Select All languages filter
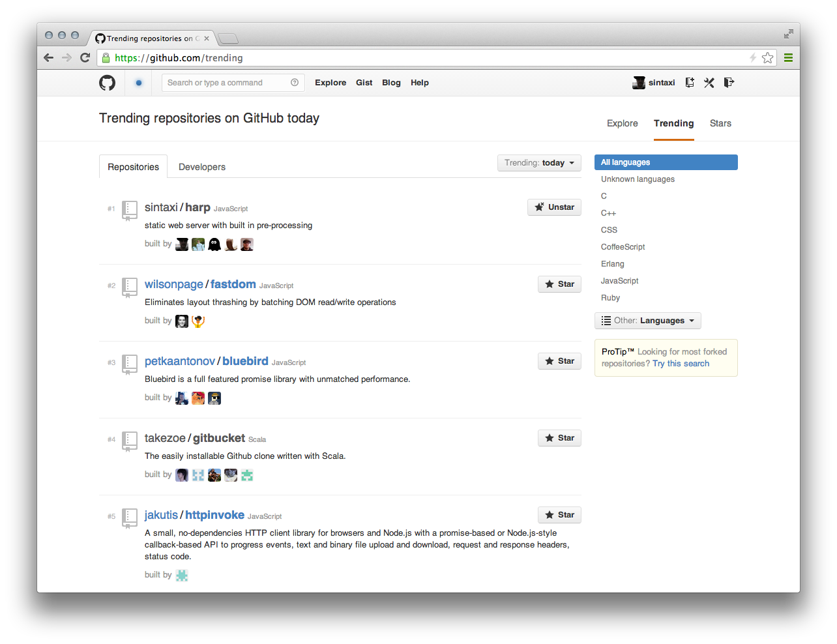This screenshot has height=644, width=837. click(666, 162)
